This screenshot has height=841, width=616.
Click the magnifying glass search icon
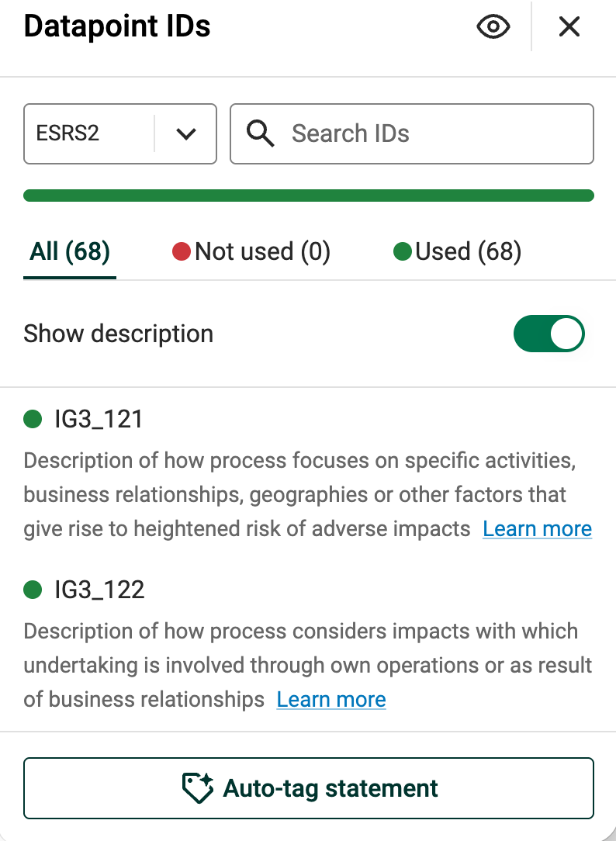point(261,133)
